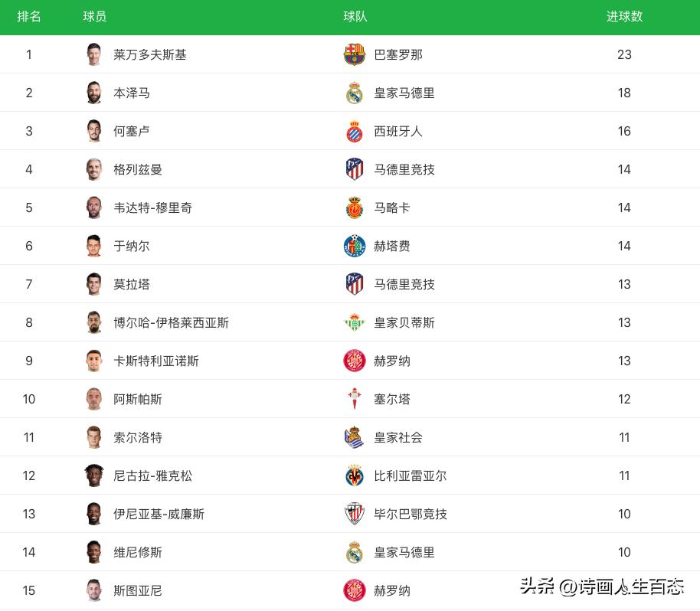Open player photo of 本泽马

pos(94,93)
